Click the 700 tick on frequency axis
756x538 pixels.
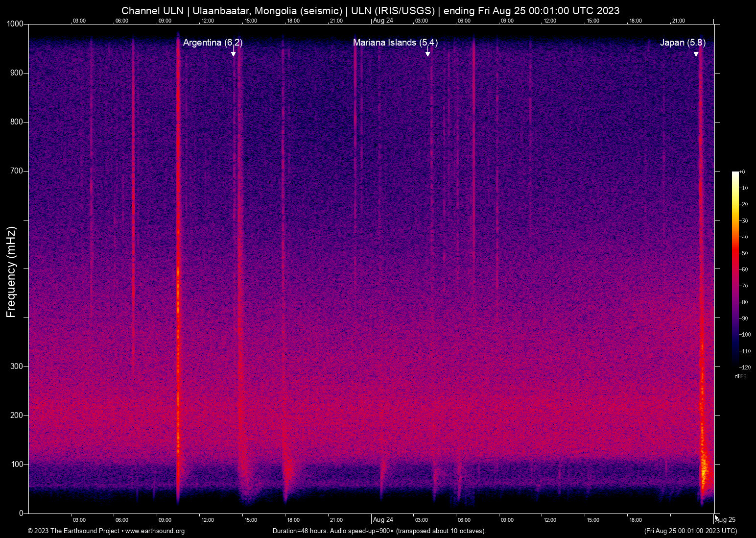[17, 171]
